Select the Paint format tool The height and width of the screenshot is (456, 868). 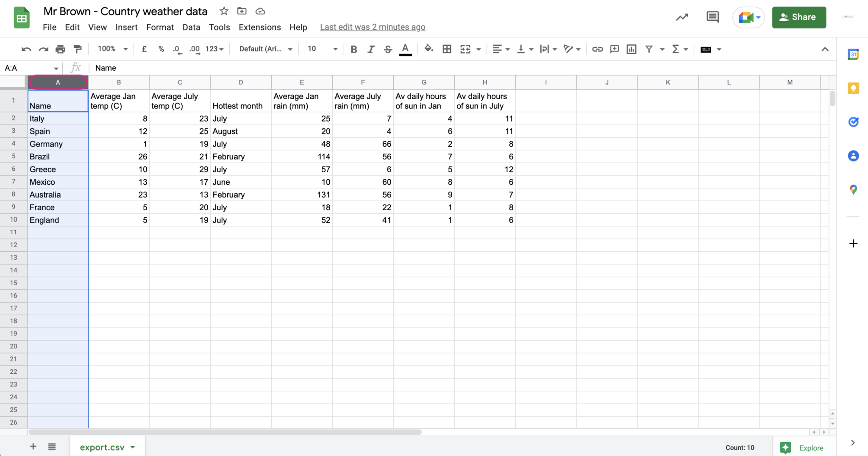coord(77,49)
